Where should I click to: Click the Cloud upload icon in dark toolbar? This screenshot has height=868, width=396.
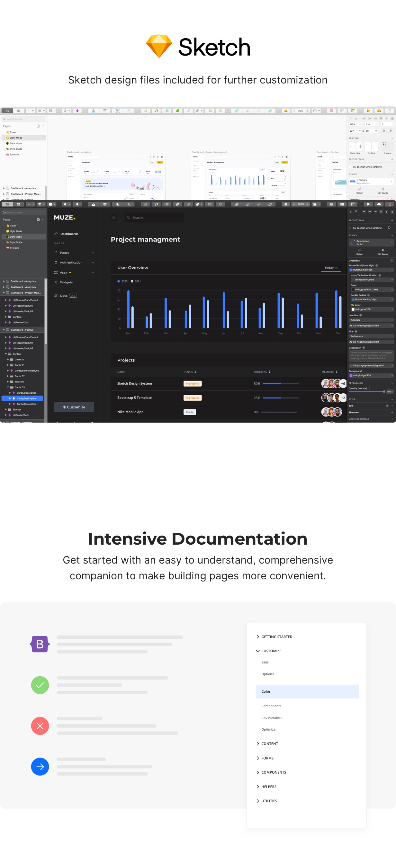[x=379, y=204]
